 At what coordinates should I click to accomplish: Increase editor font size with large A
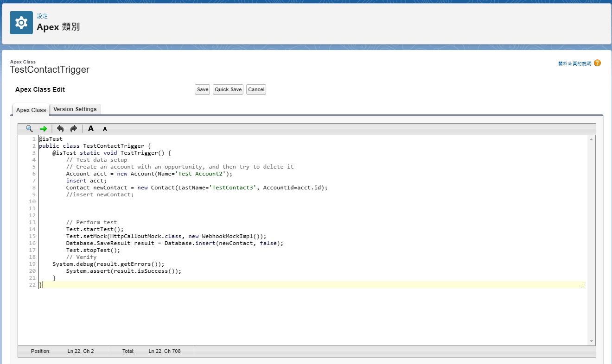click(x=91, y=129)
